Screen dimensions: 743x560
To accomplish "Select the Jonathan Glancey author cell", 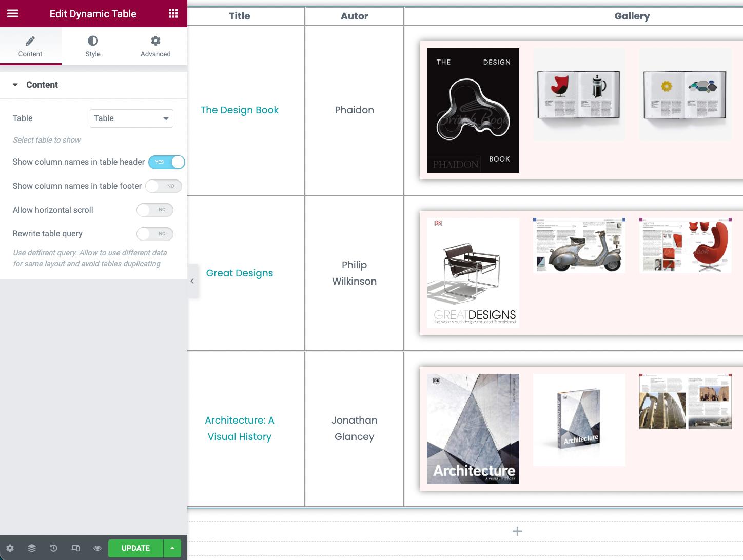I will [x=355, y=428].
